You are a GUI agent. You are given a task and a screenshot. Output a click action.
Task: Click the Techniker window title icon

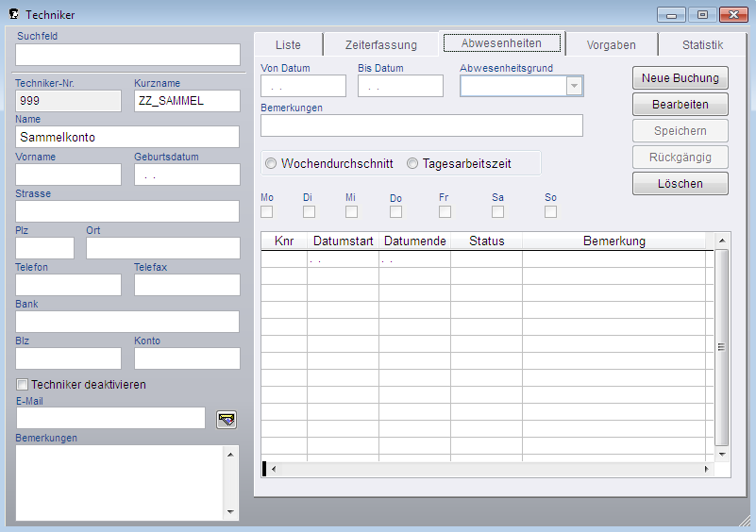(14, 14)
